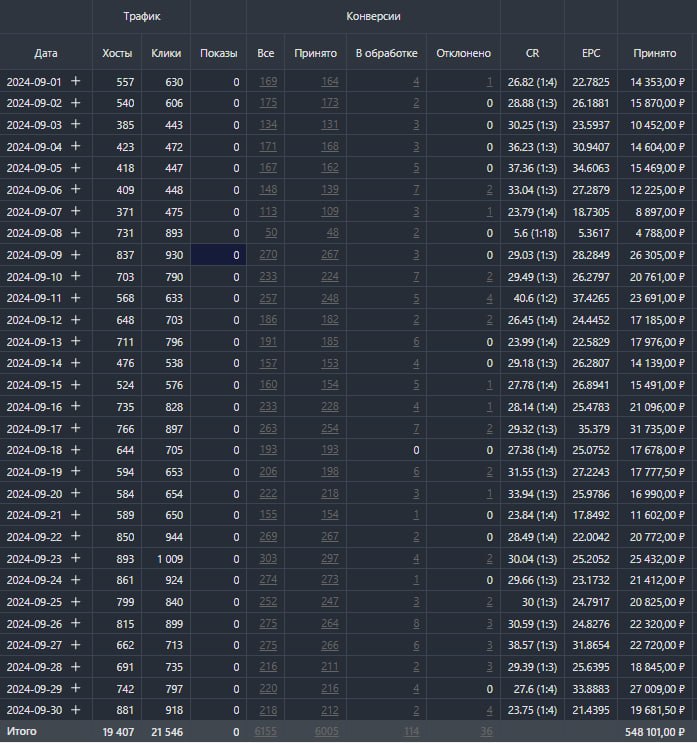Select revenue 31 735,00 ₽ for 2024-09-17
The width and height of the screenshot is (697, 743).
[x=657, y=429]
